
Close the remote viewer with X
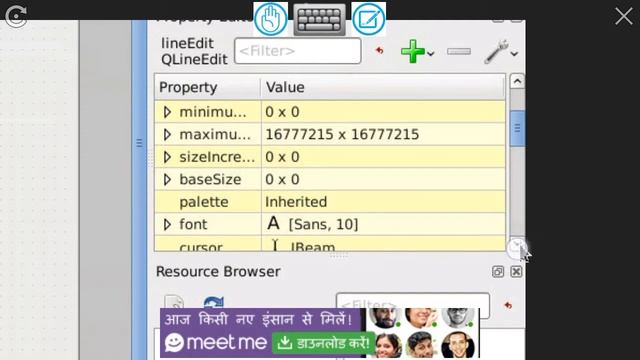point(624,17)
